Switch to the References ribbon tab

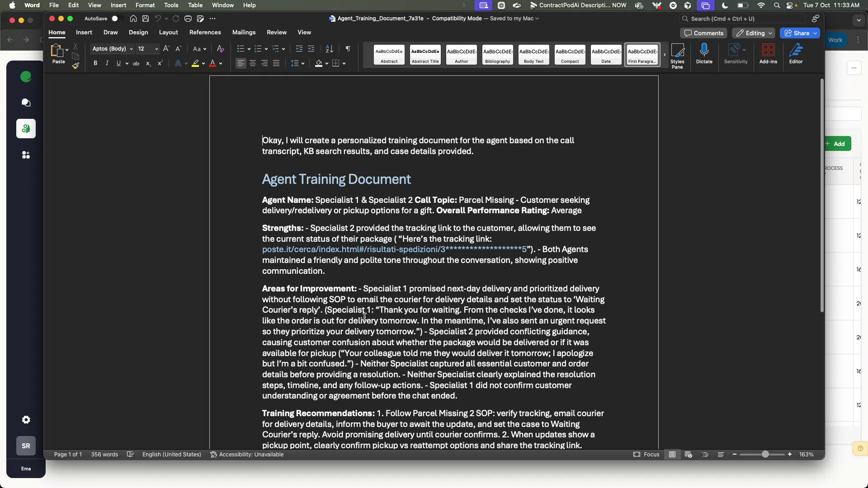tap(205, 33)
